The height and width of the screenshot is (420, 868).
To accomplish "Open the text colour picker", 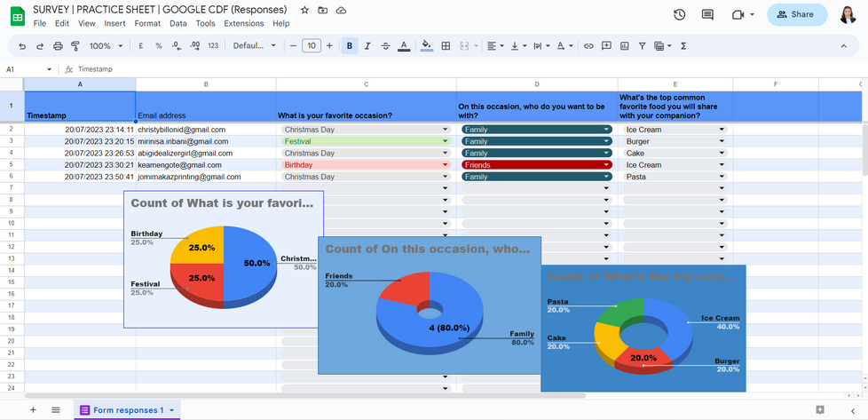I will (x=404, y=46).
